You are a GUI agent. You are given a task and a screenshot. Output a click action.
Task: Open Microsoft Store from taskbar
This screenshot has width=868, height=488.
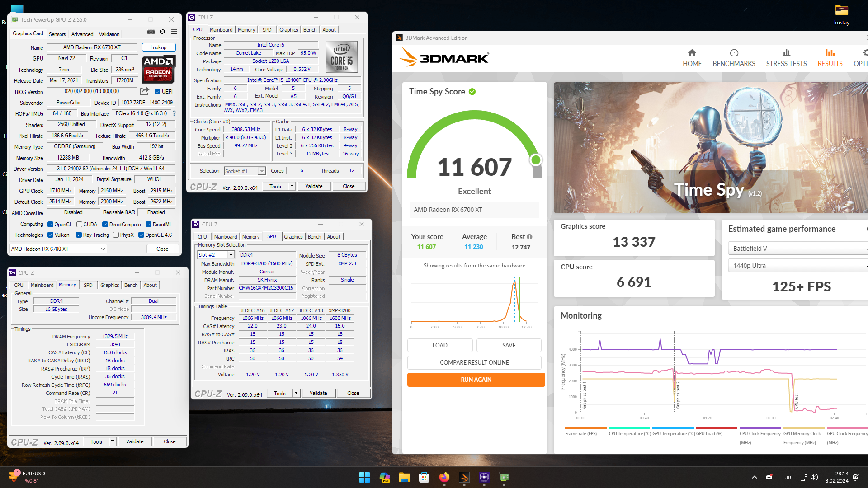click(x=424, y=477)
